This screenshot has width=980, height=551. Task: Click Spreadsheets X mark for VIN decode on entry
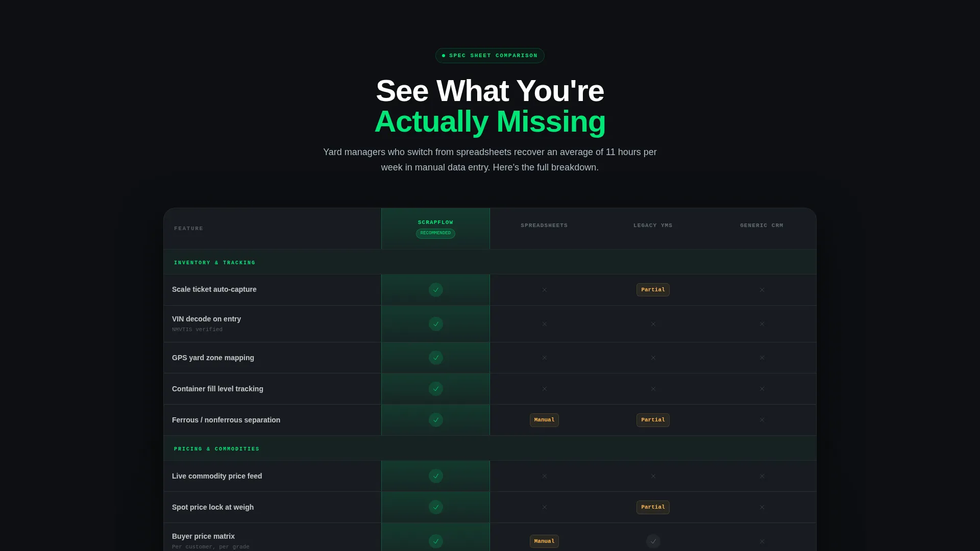pos(544,324)
